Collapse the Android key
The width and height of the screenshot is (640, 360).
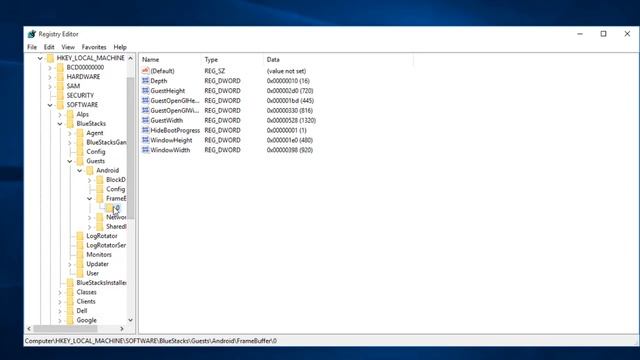coord(80,171)
